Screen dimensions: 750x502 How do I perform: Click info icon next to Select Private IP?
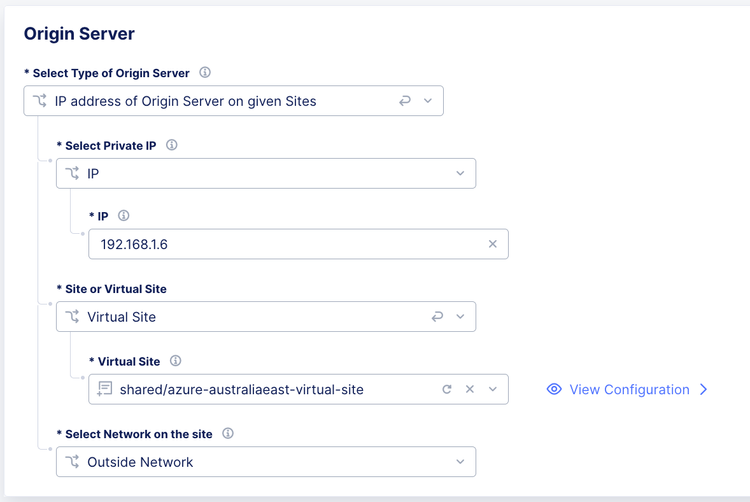(x=172, y=145)
